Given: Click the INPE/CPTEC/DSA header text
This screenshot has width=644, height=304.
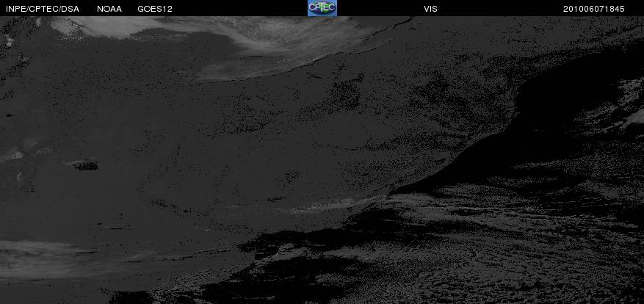Looking at the screenshot, I should tap(43, 9).
